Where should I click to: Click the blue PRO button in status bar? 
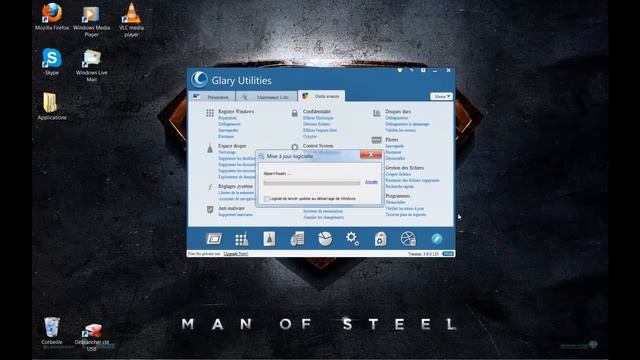tap(448, 253)
